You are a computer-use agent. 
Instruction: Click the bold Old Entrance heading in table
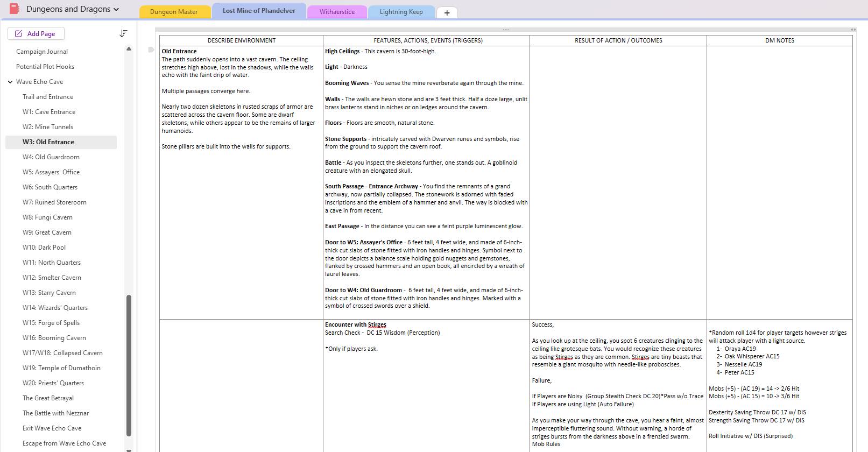[179, 51]
